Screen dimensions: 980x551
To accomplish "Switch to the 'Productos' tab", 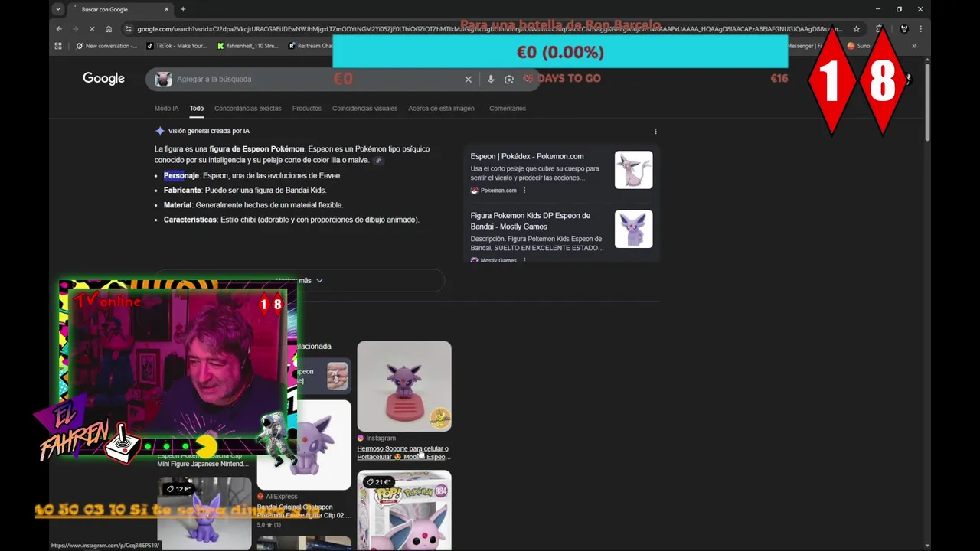I will [306, 109].
